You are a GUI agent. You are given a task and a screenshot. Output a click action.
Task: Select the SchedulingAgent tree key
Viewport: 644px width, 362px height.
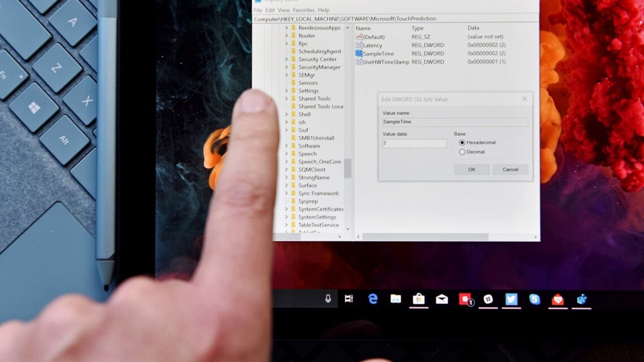(x=320, y=51)
